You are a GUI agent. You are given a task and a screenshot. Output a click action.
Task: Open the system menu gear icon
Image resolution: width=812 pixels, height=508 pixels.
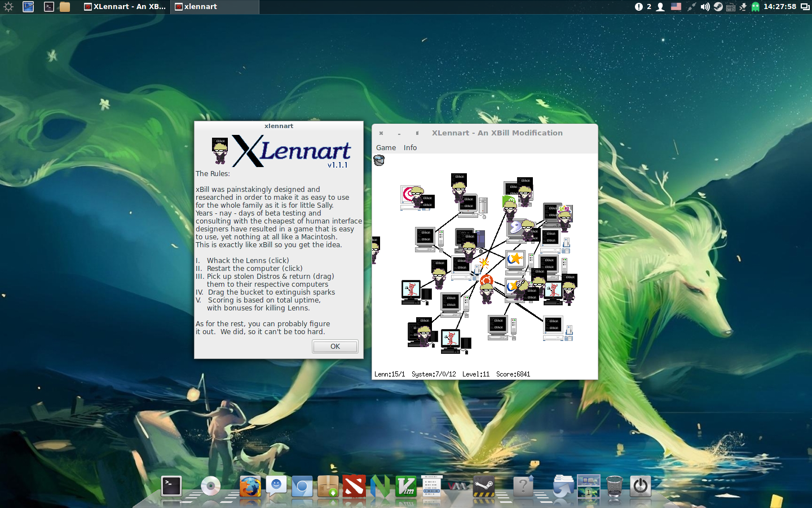pos(8,7)
